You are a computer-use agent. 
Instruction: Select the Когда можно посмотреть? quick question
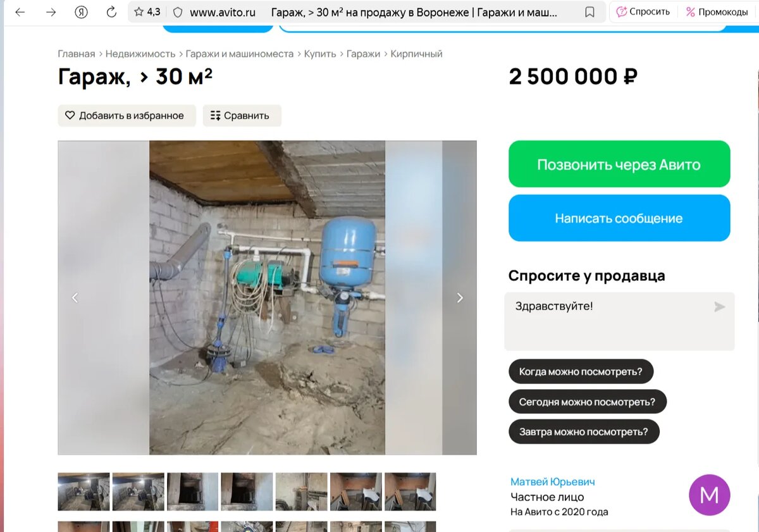pos(581,371)
